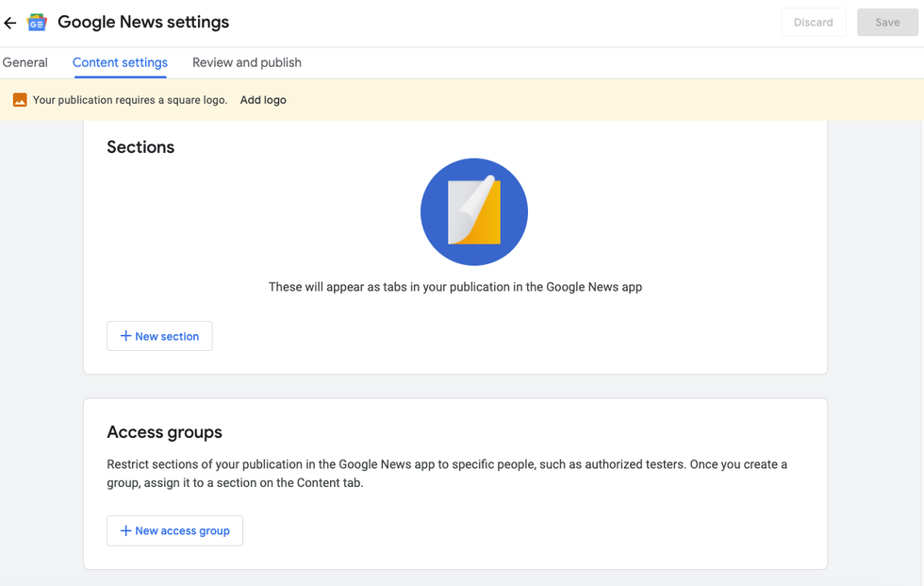Click the blue circular page illustration
Screen dimensions: 924x586
click(473, 212)
